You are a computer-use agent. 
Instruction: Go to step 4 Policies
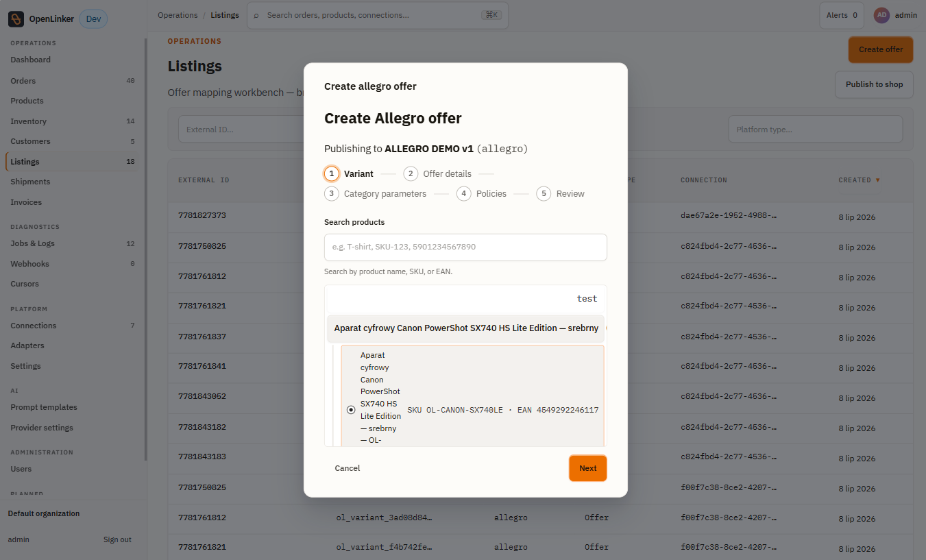(481, 194)
